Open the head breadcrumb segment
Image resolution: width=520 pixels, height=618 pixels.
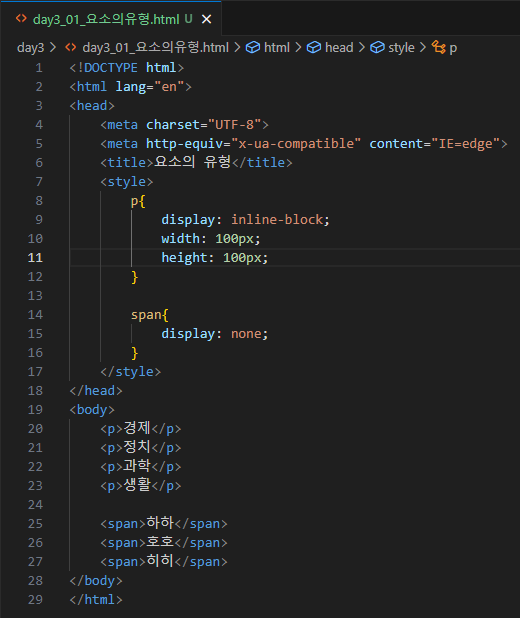pos(339,48)
